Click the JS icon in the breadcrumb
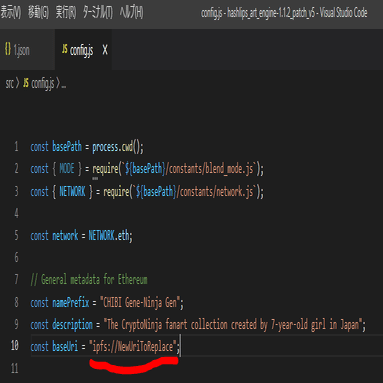The width and height of the screenshot is (383, 383). coord(26,83)
